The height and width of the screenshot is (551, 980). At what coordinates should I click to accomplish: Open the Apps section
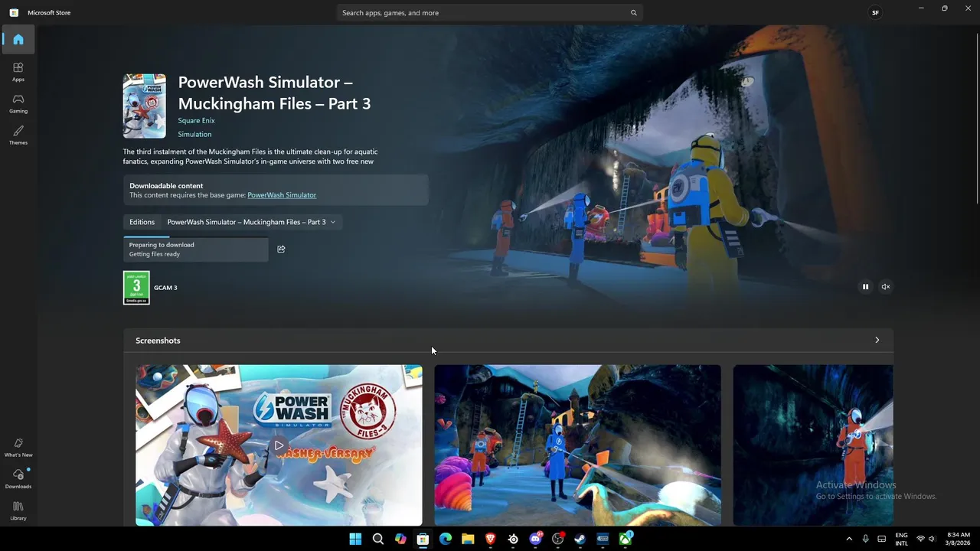tap(18, 71)
